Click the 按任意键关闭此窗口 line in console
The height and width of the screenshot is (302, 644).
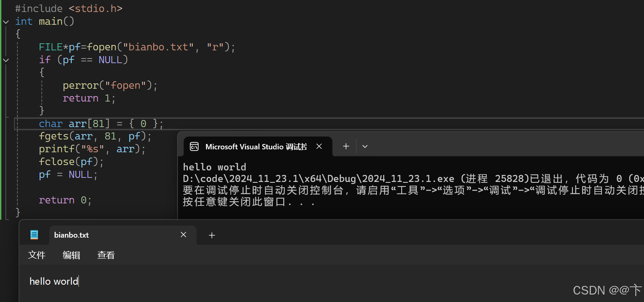pos(249,202)
